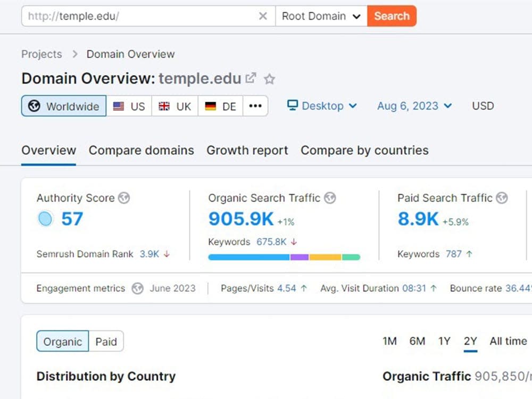
Task: Click the +5.9% paid traffic change
Action: coord(456,222)
